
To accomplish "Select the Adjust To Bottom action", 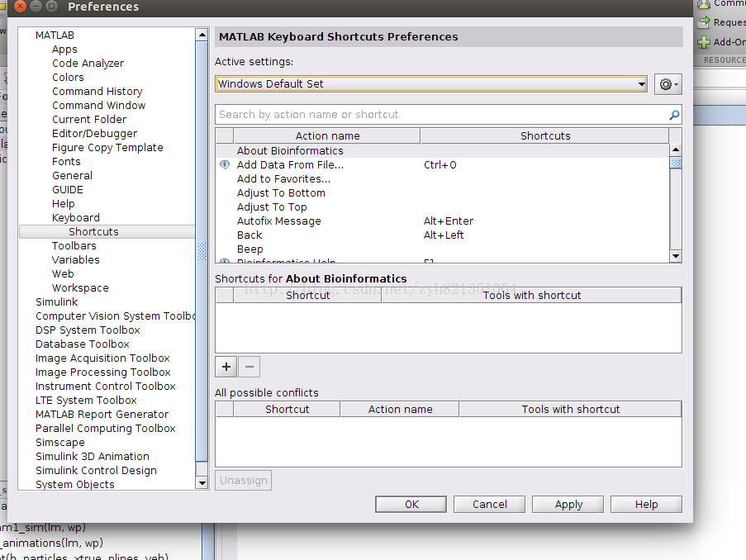I will [443, 192].
